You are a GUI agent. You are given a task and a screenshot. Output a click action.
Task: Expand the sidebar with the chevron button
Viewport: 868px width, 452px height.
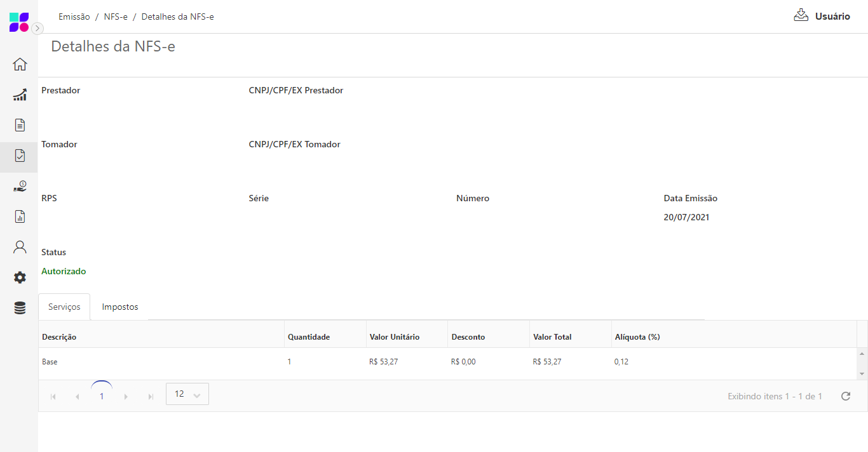(x=37, y=29)
